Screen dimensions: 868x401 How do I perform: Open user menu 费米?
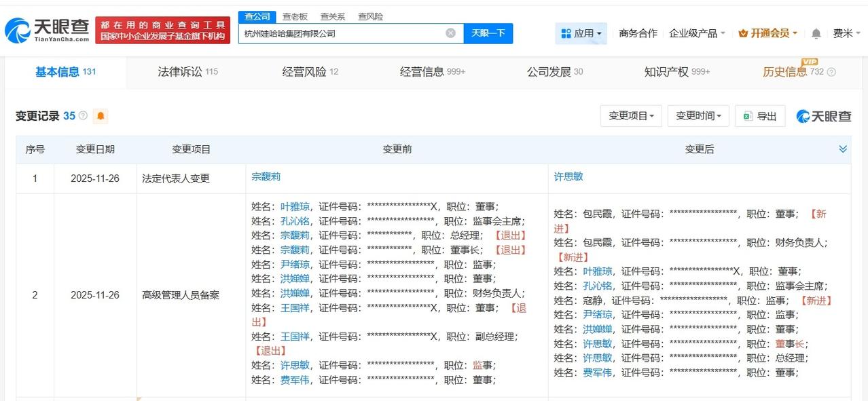[x=846, y=33]
